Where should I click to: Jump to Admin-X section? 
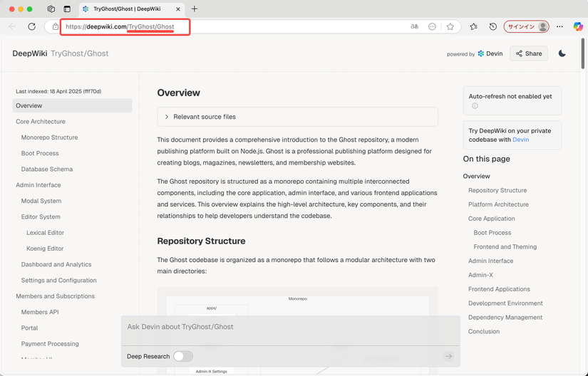[x=480, y=276]
